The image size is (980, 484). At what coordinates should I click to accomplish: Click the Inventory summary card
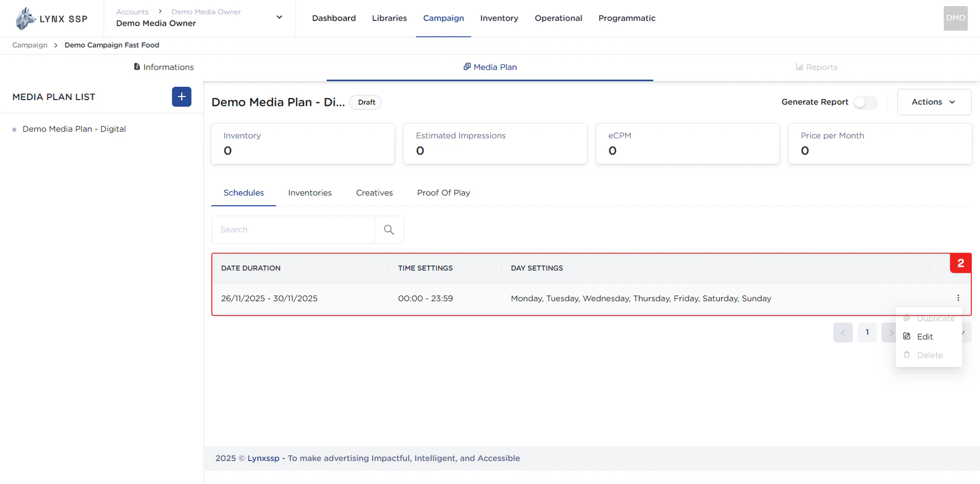pos(303,143)
